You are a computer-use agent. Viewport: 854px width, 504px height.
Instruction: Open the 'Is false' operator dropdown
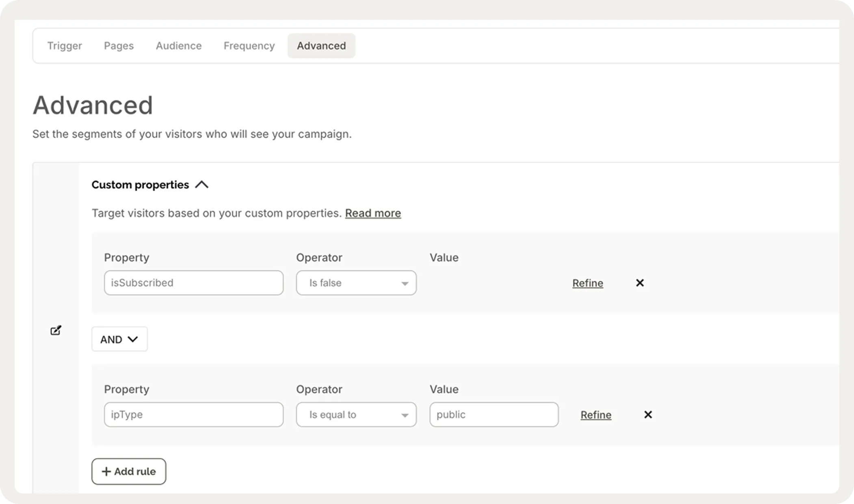(x=356, y=283)
